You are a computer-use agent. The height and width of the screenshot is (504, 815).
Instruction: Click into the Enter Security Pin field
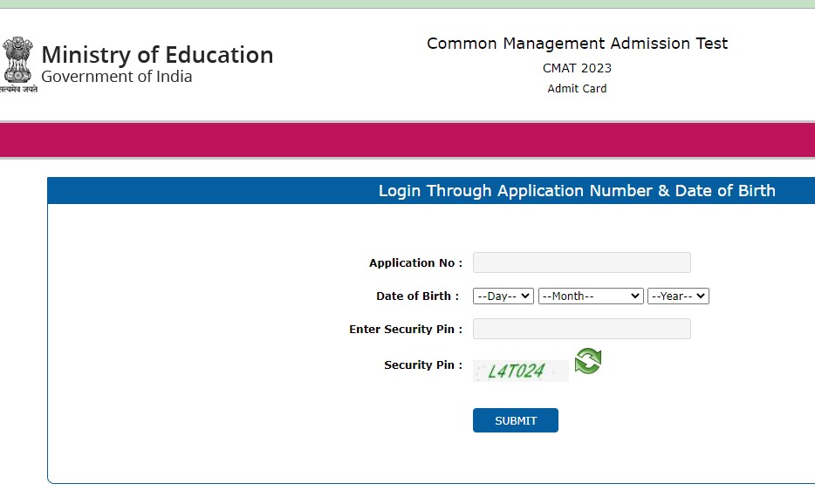click(x=581, y=329)
